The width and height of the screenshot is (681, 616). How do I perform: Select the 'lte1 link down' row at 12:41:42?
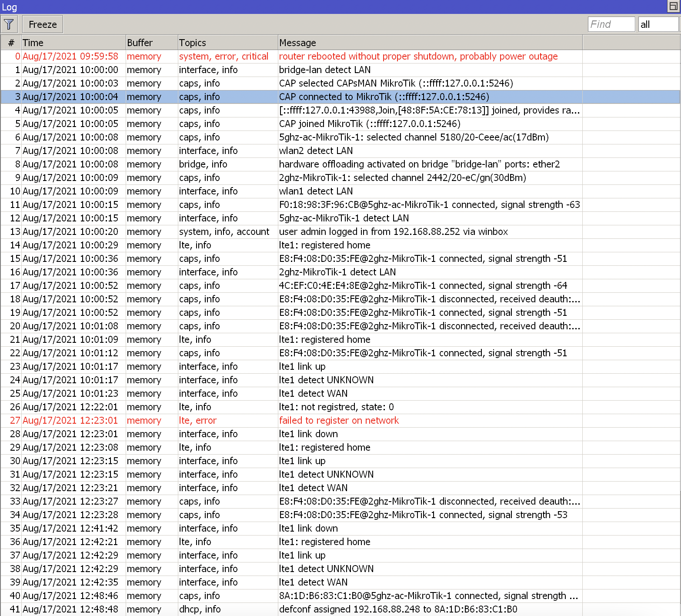[304, 528]
